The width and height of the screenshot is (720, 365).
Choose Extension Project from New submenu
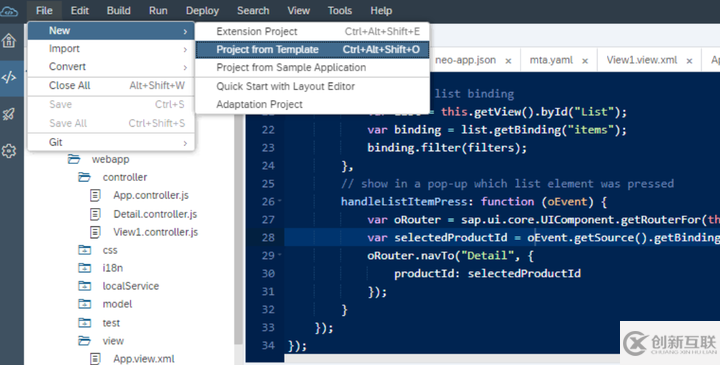click(313, 31)
